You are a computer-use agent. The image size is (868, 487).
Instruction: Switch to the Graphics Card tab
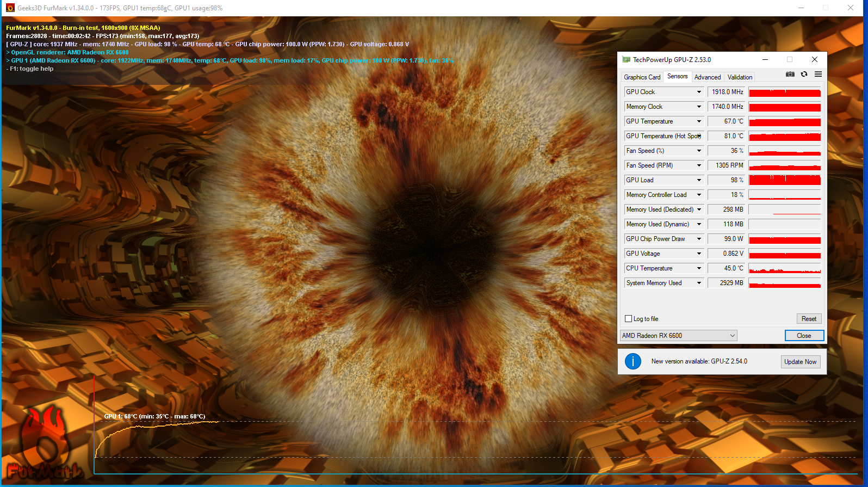(642, 77)
